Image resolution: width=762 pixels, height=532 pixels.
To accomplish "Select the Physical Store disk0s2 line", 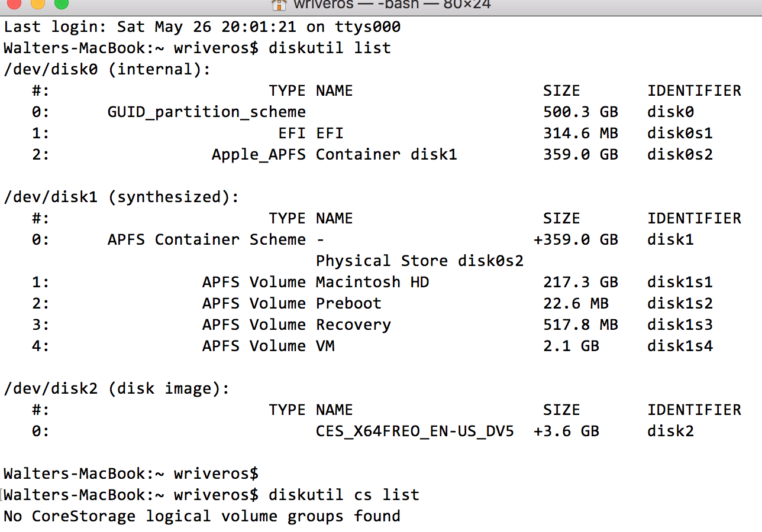I will point(419,260).
